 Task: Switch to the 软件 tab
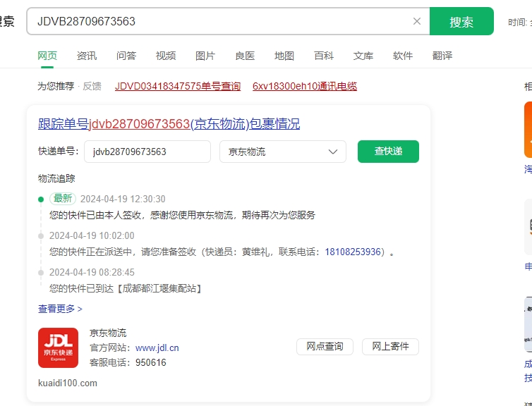coord(403,56)
